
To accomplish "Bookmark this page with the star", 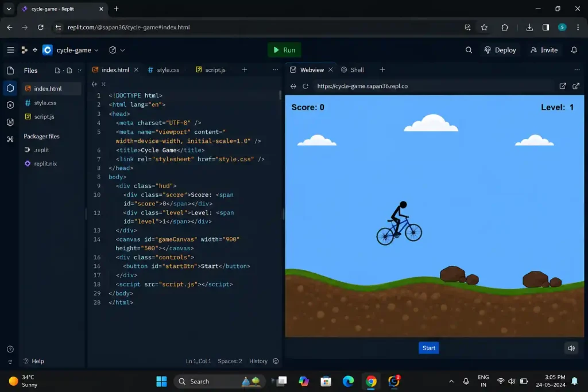I will (484, 28).
